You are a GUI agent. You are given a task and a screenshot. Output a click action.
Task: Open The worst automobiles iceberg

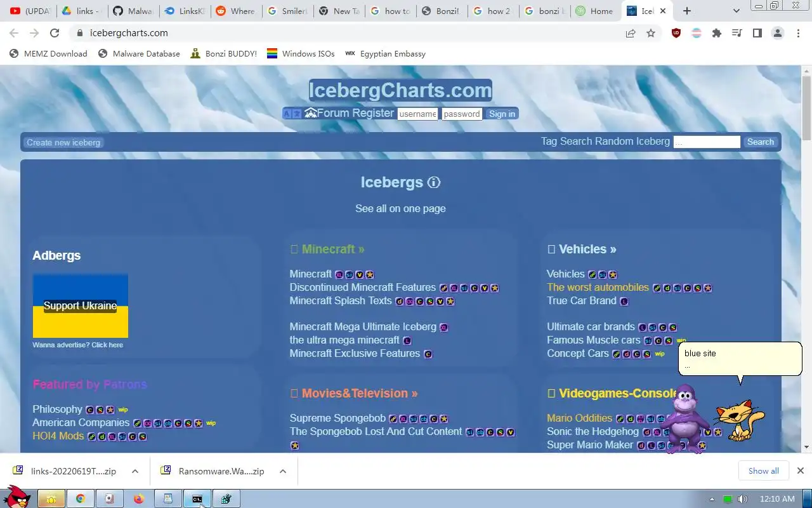[x=598, y=288]
